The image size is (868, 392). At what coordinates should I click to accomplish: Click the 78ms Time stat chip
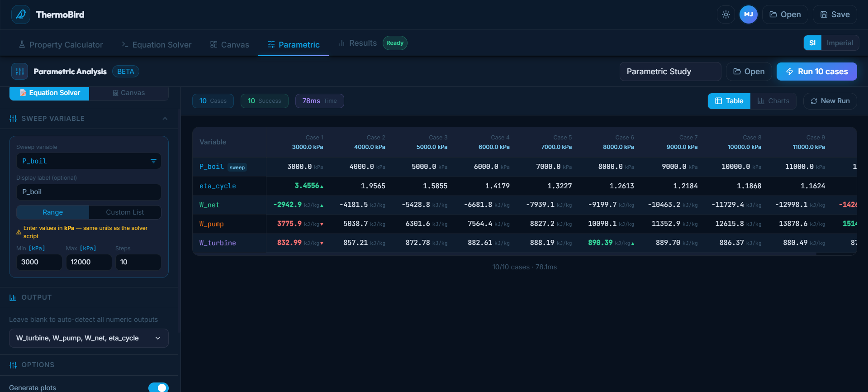[x=320, y=101]
